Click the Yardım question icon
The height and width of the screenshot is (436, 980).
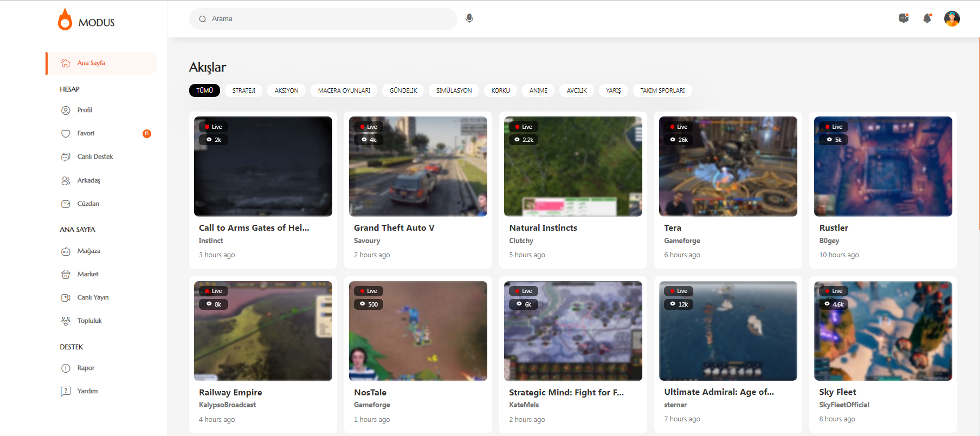click(x=66, y=392)
